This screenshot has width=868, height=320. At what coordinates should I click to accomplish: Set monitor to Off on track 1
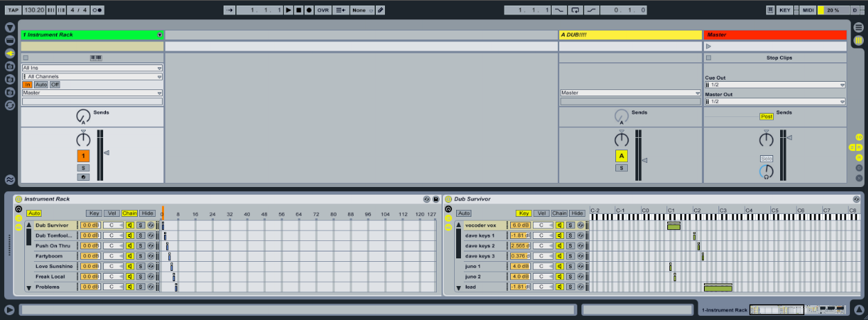55,85
